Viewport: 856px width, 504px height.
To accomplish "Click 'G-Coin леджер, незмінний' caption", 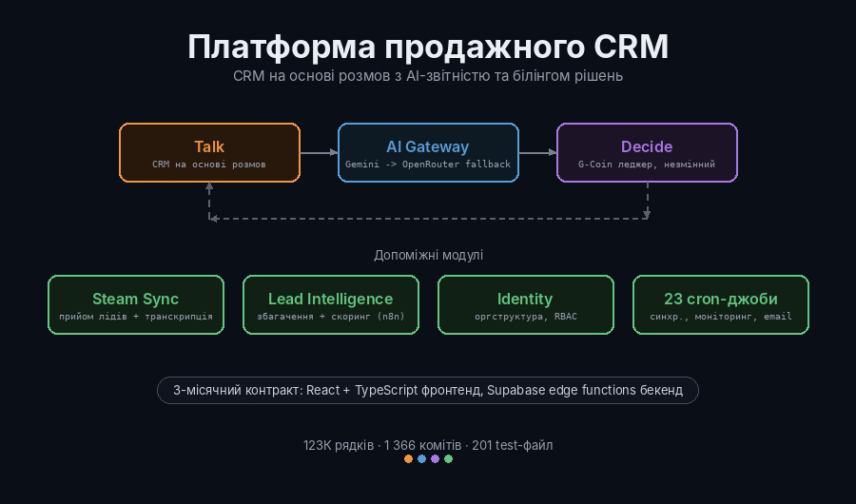I will (x=647, y=165).
